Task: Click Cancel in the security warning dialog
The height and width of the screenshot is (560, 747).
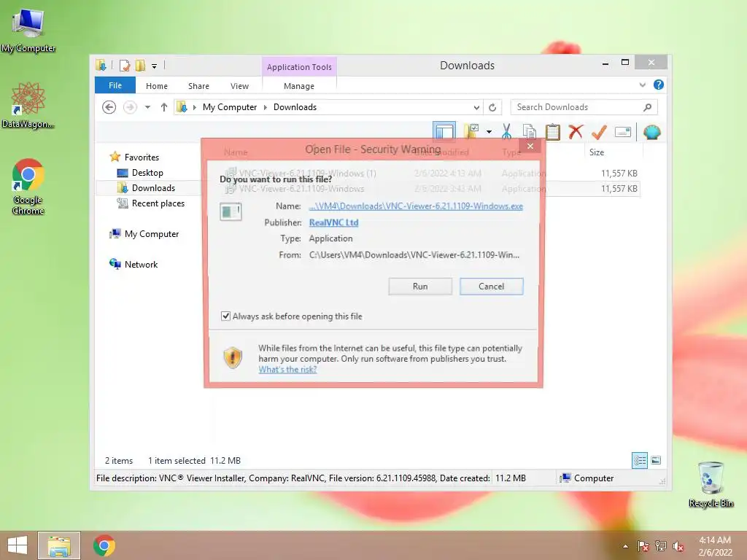Action: pyautogui.click(x=491, y=286)
